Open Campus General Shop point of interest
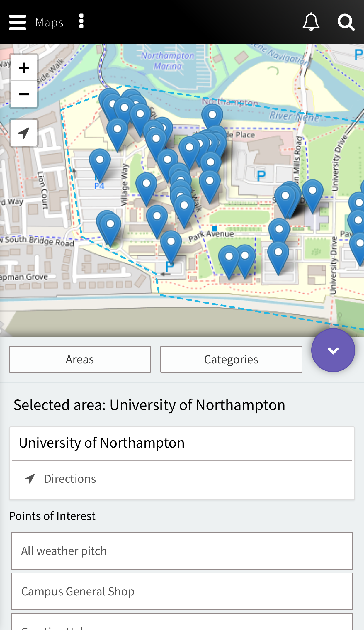Image resolution: width=364 pixels, height=630 pixels. click(182, 592)
